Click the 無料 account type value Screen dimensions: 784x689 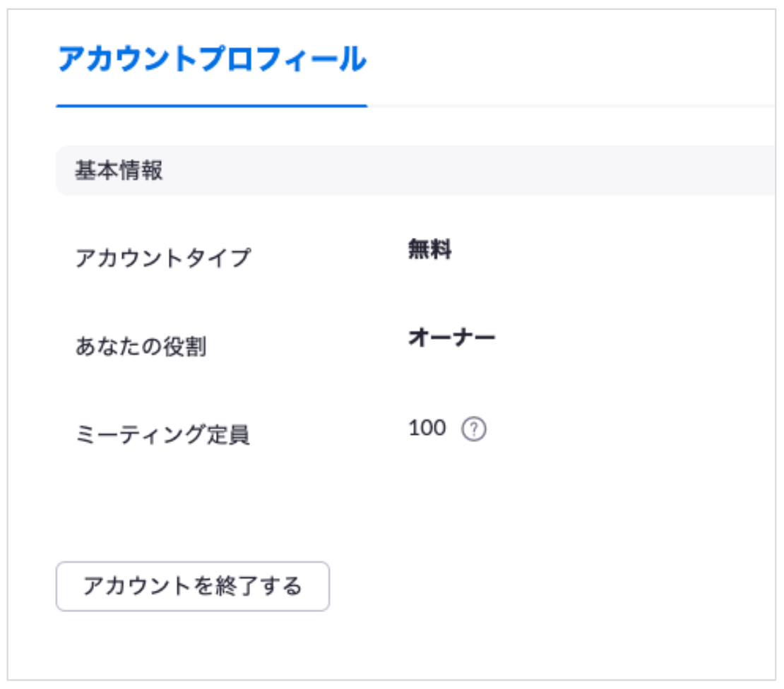pos(430,248)
